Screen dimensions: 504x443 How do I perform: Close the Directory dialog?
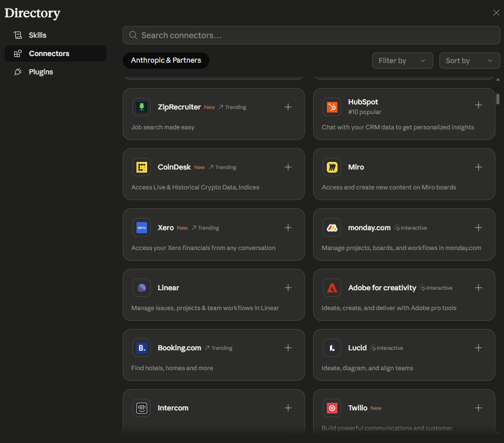496,13
